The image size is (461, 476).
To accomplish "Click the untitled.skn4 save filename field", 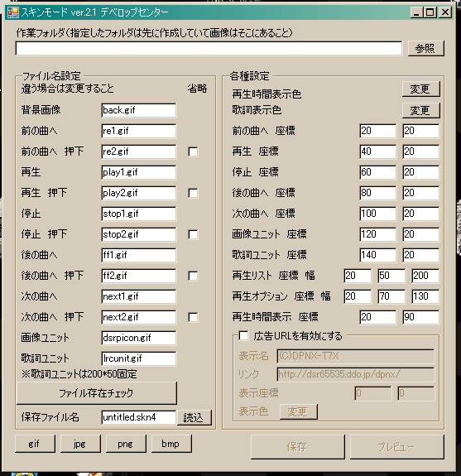I will pos(139,417).
